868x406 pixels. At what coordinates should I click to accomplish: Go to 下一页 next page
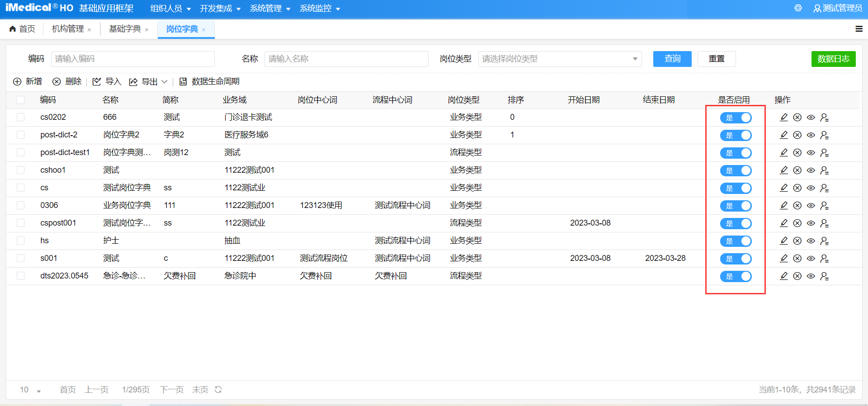(172, 390)
